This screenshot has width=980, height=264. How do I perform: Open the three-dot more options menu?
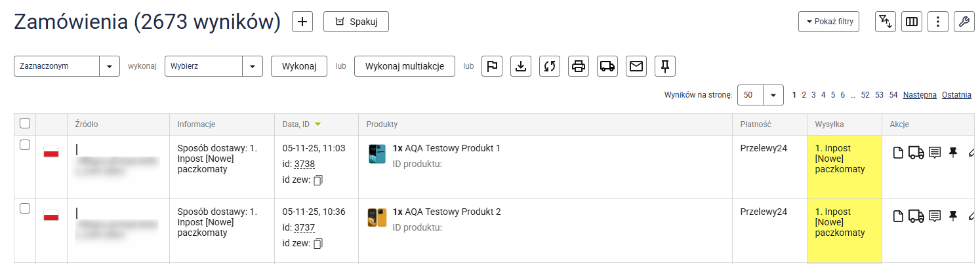[938, 22]
